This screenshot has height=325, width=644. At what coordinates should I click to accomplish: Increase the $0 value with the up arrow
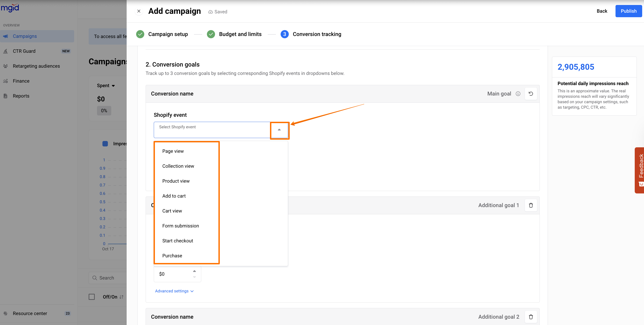pyautogui.click(x=194, y=271)
